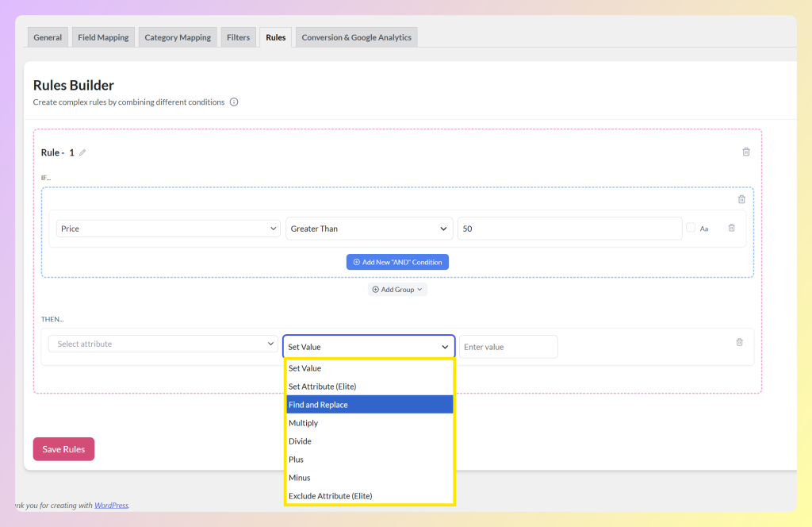Choose Set Attribute (Elite) option
Viewport: 812px width, 527px height.
pos(370,387)
